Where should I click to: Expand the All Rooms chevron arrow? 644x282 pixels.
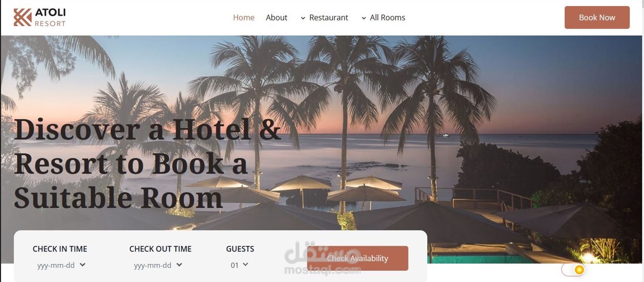click(364, 18)
